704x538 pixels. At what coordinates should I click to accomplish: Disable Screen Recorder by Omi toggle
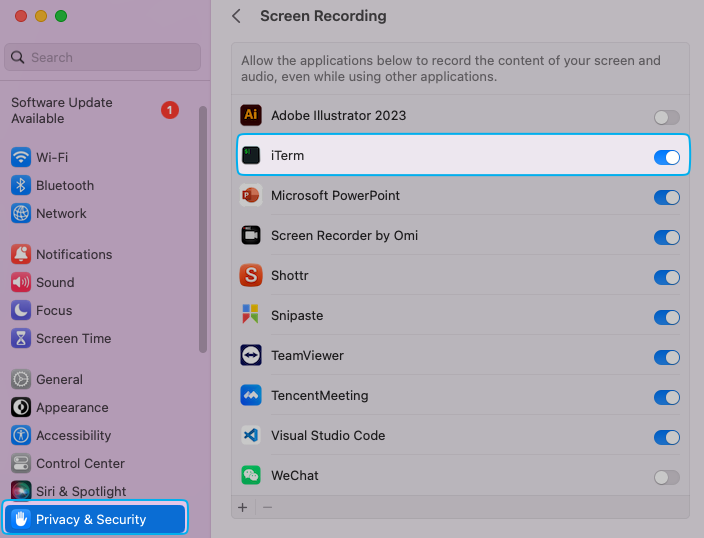pos(666,237)
